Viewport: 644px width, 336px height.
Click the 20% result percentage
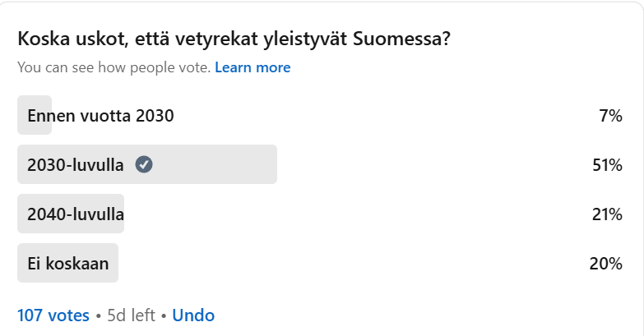606,264
